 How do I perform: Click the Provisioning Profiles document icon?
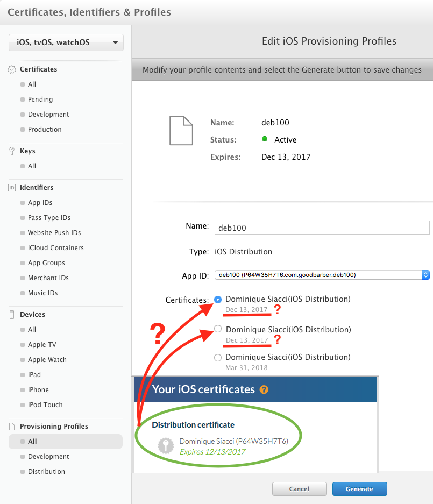pyautogui.click(x=12, y=427)
